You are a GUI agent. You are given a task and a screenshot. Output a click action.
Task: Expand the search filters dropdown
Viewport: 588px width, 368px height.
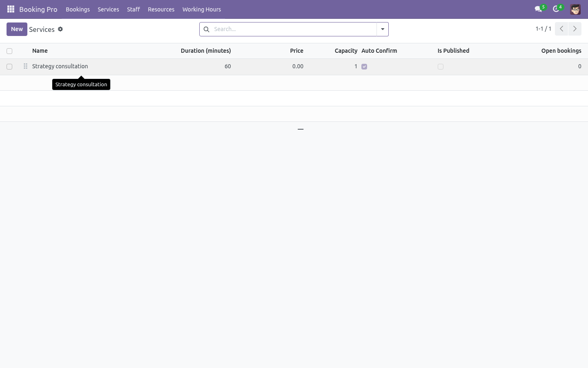[x=383, y=29]
